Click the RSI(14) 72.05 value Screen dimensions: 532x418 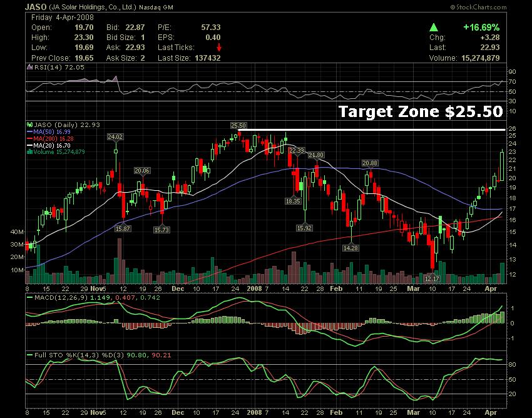[73, 67]
